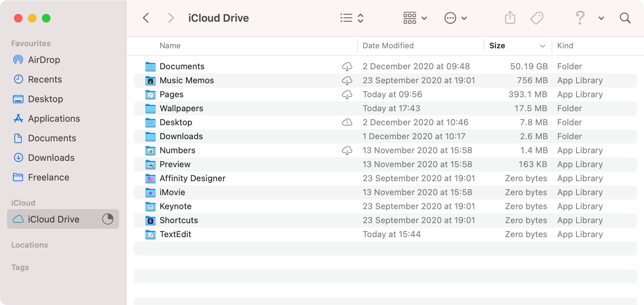Select the iMovie folder icon
The height and width of the screenshot is (305, 644).
pos(150,192)
